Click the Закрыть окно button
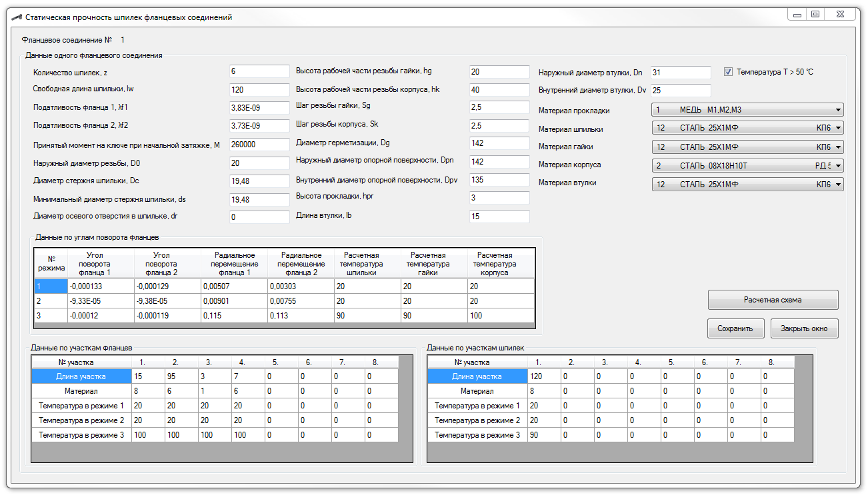The height and width of the screenshot is (497, 868). pyautogui.click(x=805, y=328)
